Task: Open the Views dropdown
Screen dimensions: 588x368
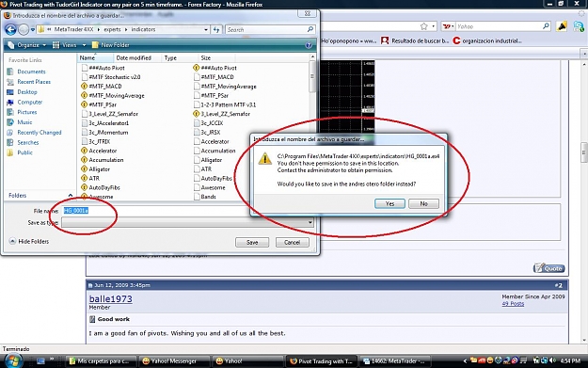Action: point(69,45)
